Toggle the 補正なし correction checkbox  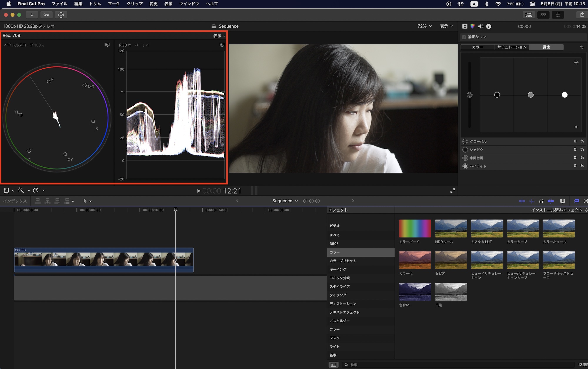pyautogui.click(x=464, y=37)
